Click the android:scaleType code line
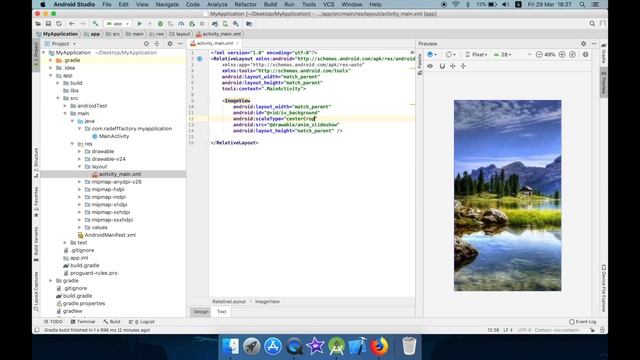The image size is (640, 360). coord(274,119)
